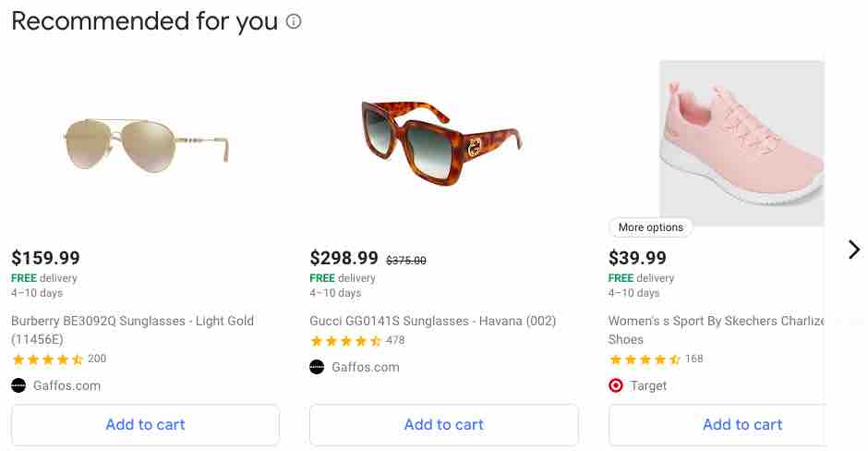Click the pink Skechers shoe image

741,143
